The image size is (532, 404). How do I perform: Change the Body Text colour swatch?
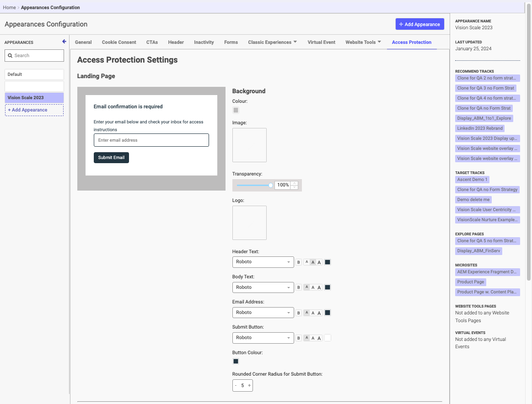[328, 287]
